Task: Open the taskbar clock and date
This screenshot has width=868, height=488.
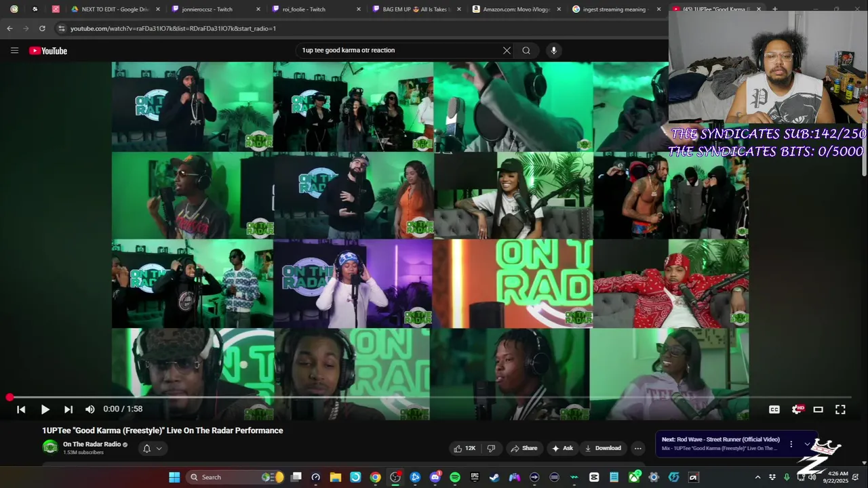Action: pos(835,477)
